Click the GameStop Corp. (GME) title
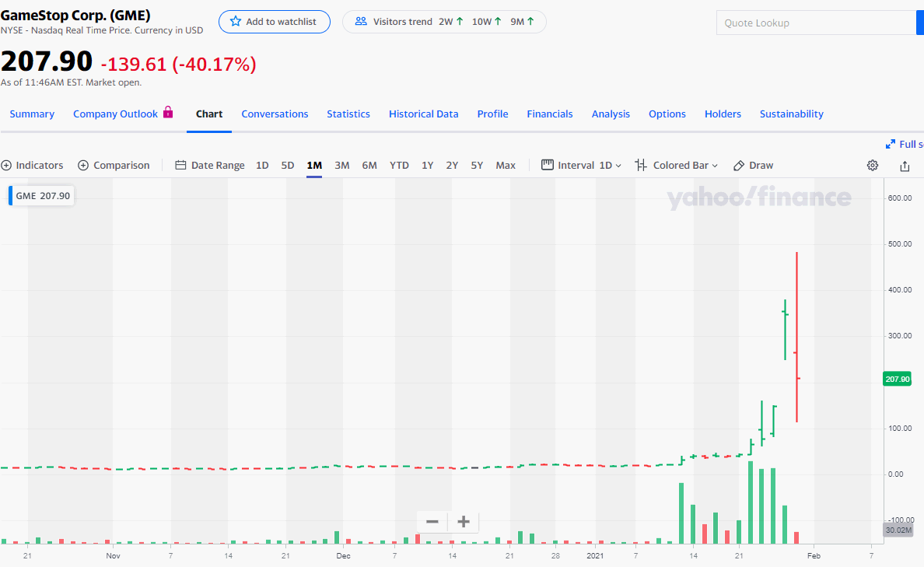The image size is (924, 567). point(75,16)
